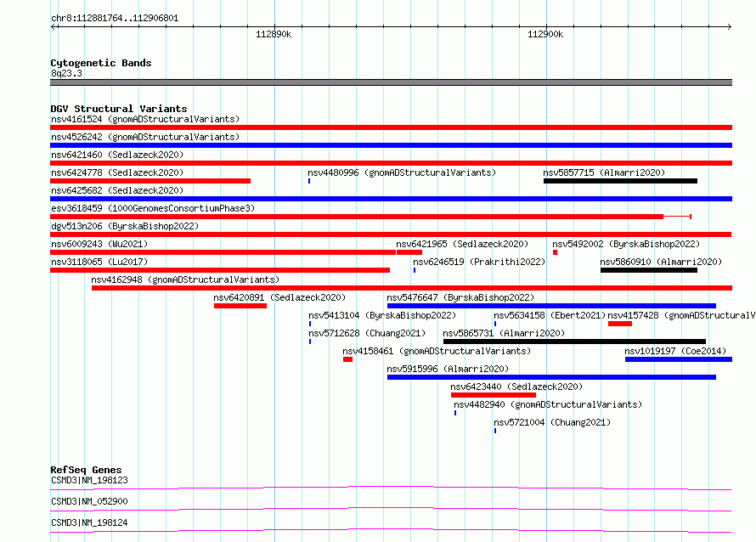Click the black nsv5865731 Almarri2020 bar
Screen dimensions: 756x542
point(574,342)
